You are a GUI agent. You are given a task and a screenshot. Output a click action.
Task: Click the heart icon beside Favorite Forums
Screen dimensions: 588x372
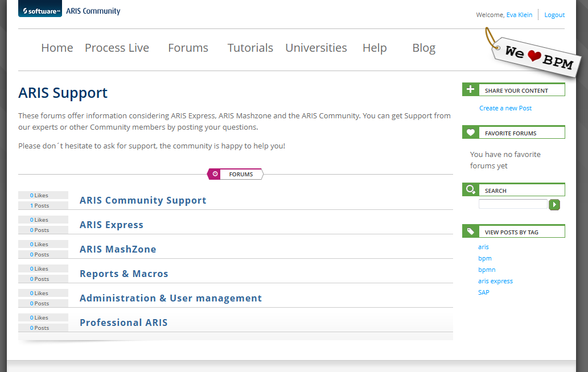471,132
